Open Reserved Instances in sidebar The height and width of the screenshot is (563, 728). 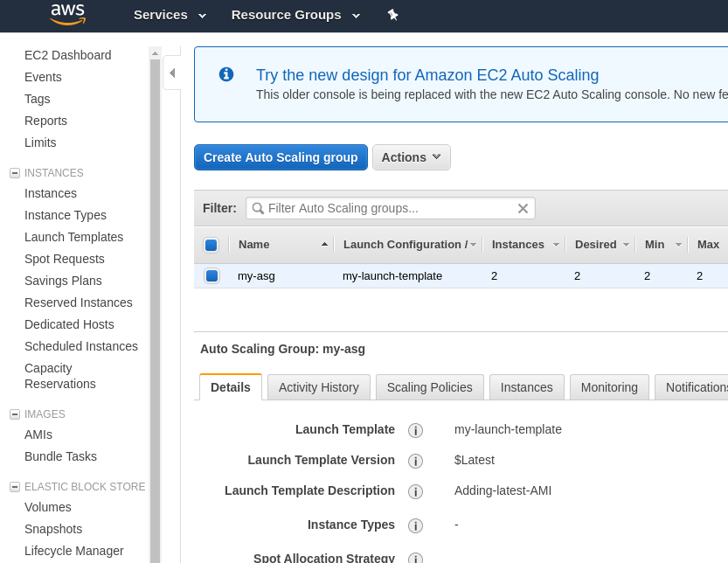pyautogui.click(x=79, y=302)
